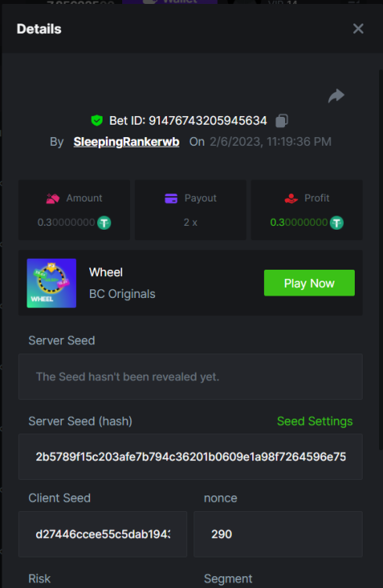Open Seed Settings link
383x588 pixels.
click(315, 421)
